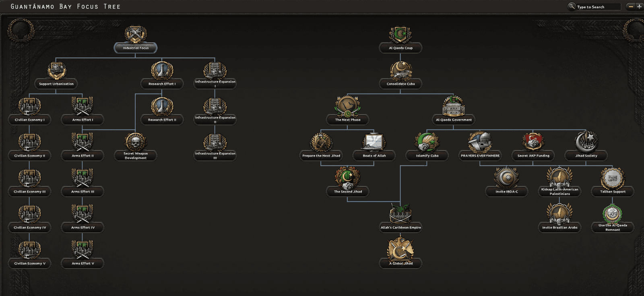This screenshot has width=644, height=296.
Task: Select the Consolidate Cuba label button
Action: (400, 84)
